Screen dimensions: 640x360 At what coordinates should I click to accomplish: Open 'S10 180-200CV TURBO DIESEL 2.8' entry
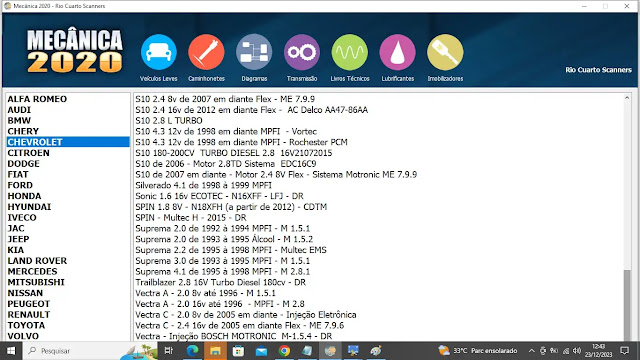[x=233, y=153]
